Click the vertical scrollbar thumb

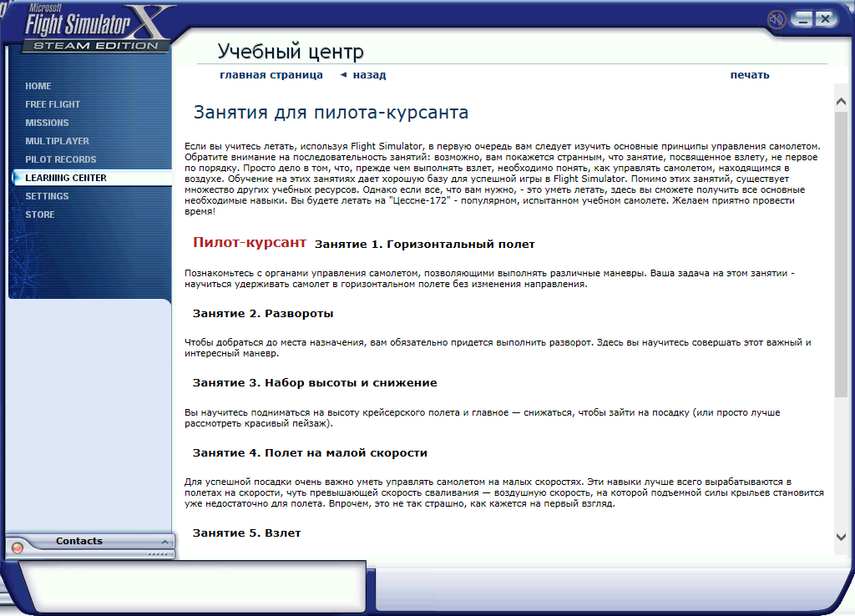coord(841,254)
